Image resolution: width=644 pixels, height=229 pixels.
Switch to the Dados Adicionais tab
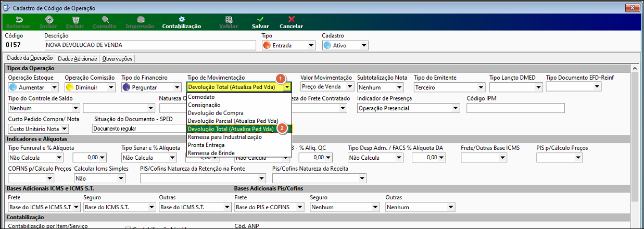coord(78,59)
